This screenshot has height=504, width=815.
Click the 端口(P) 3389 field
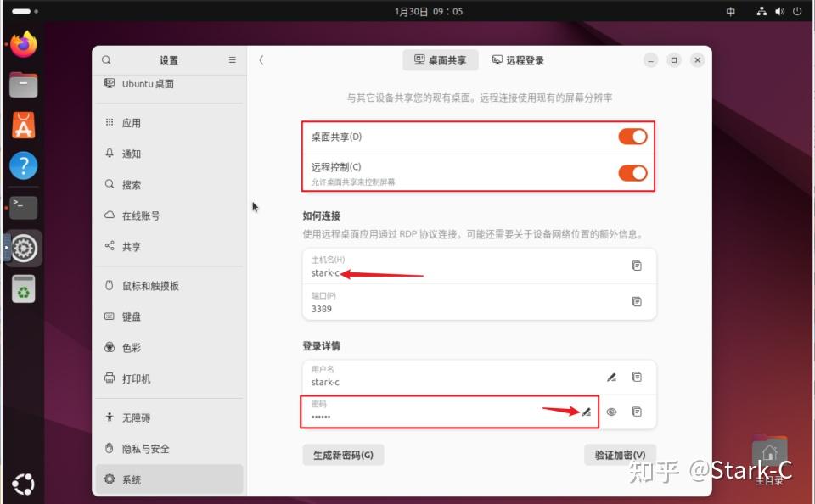[479, 302]
